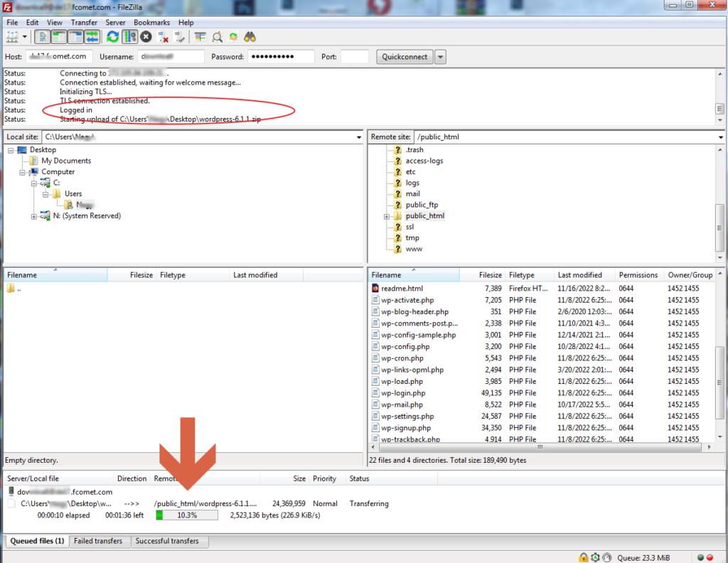This screenshot has height=563, width=728.
Task: Click the parent directory folder icon
Action: point(11,288)
